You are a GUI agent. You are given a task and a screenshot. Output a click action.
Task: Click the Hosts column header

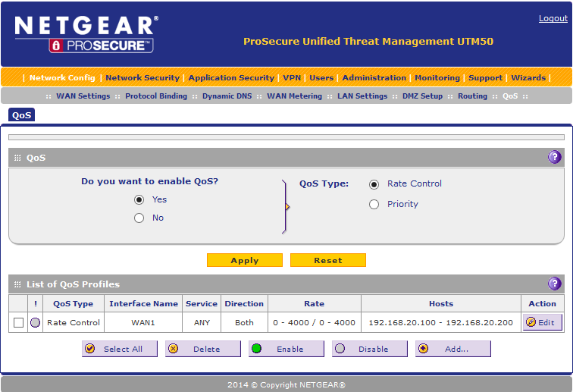point(440,303)
